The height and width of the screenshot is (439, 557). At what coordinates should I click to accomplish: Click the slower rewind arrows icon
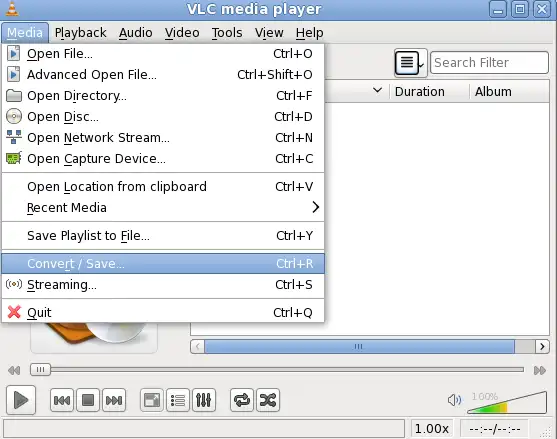[x=14, y=370]
